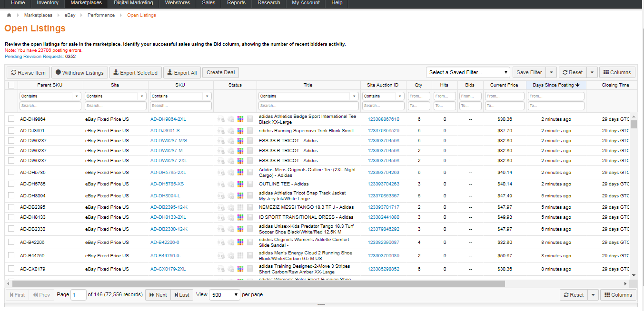Open the Select a Saved Filter dropdown
The height and width of the screenshot is (311, 644).
[467, 72]
